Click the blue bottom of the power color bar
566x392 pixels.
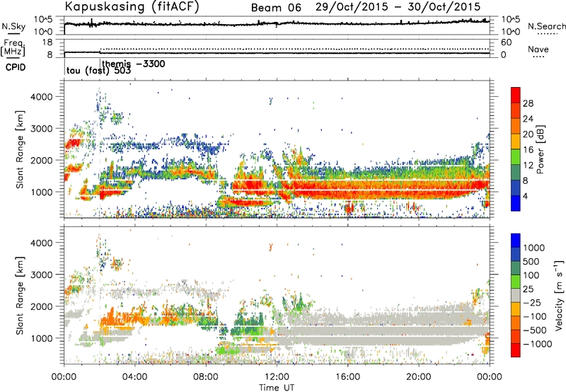coord(516,203)
